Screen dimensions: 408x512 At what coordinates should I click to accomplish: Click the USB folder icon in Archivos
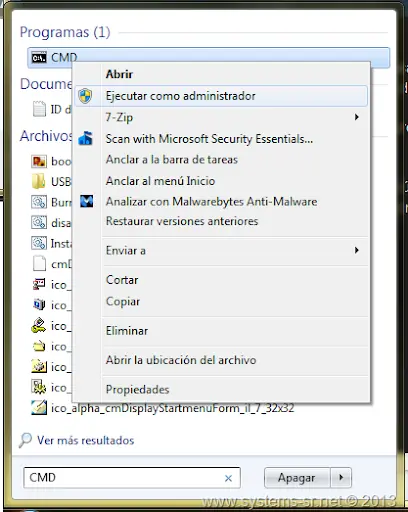[x=39, y=182]
